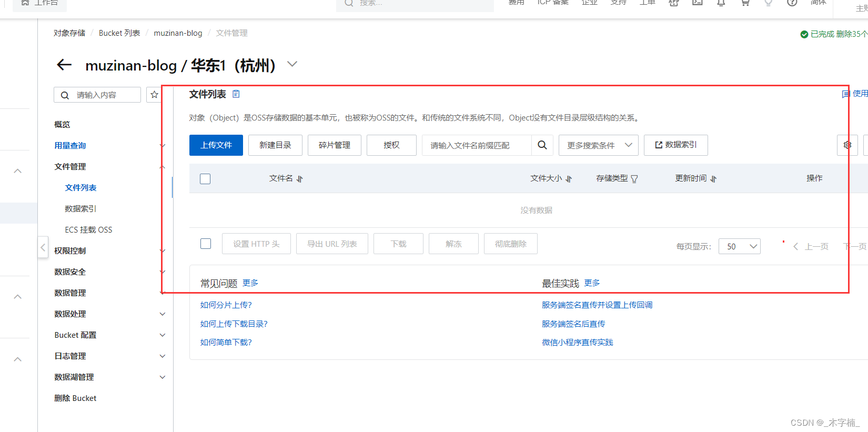868x432 pixels.
Task: Click the 新建目录 button
Action: (x=275, y=145)
